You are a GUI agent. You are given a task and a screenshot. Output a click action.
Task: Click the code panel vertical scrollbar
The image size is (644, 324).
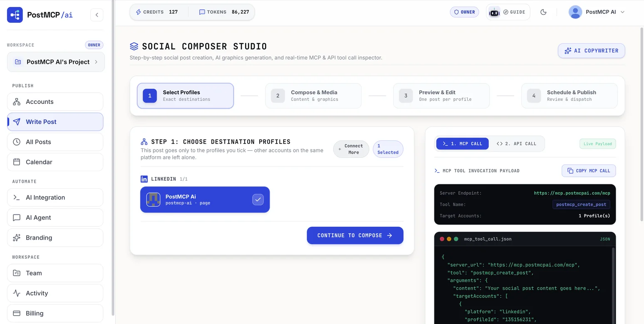click(x=614, y=286)
